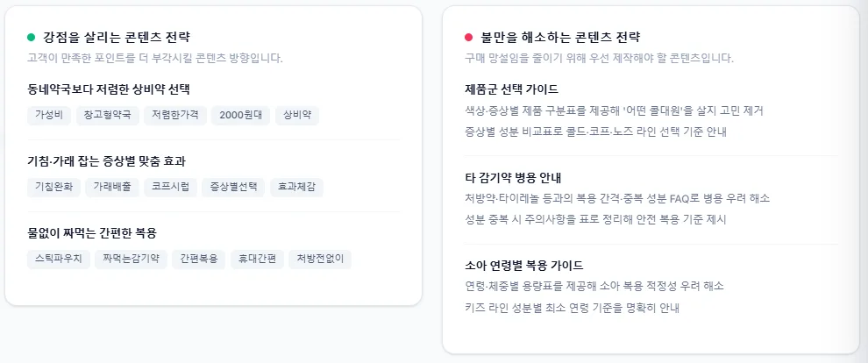The height and width of the screenshot is (363, 868).
Task: Select the 창고형약국 tag
Action: click(x=107, y=116)
